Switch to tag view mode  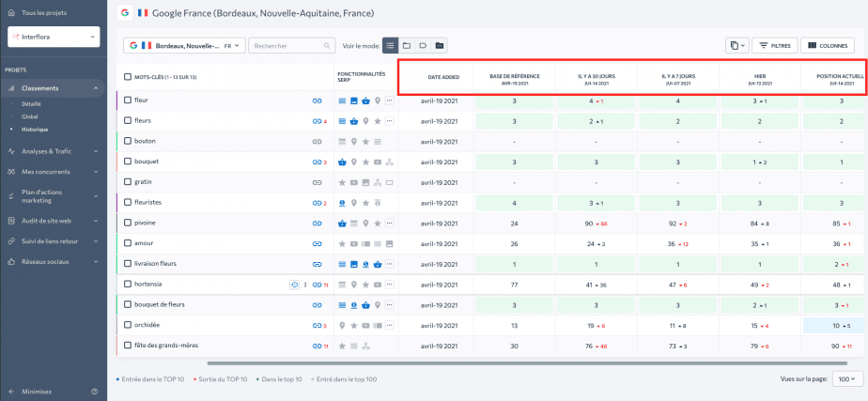[423, 46]
